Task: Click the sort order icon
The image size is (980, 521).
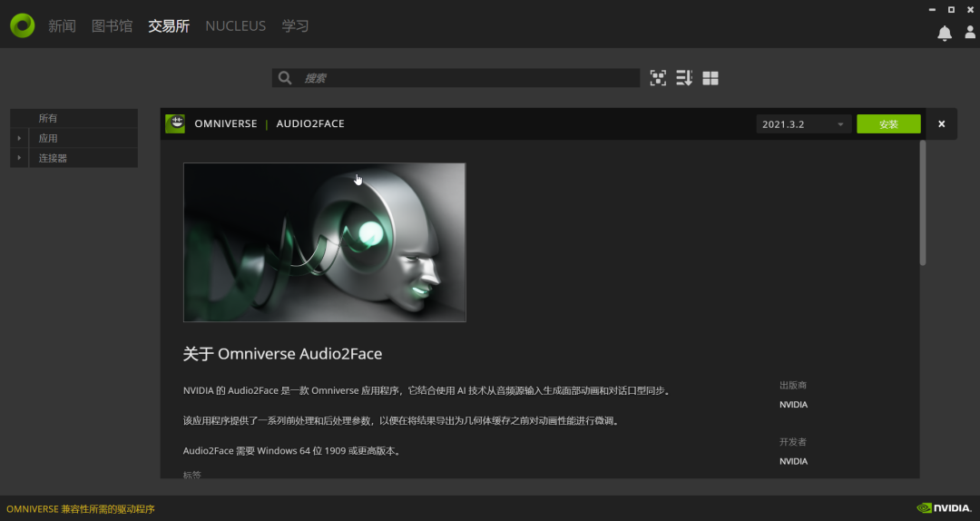Action: coord(684,78)
